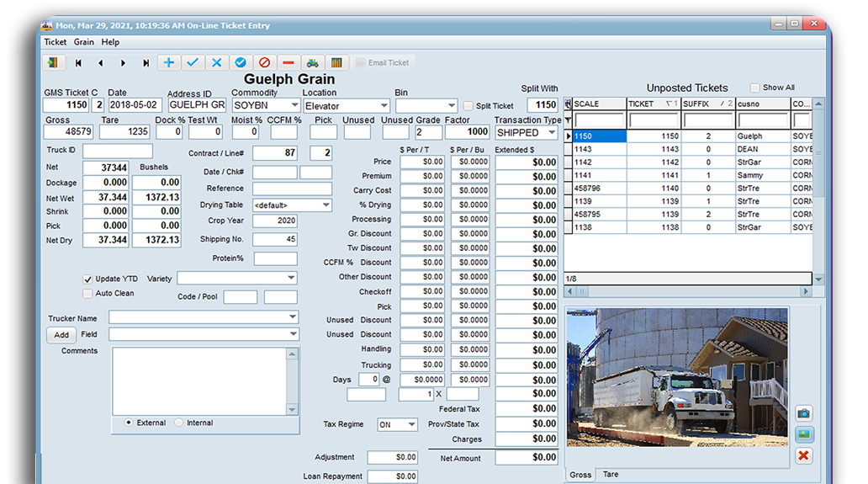Sort grid by TICKET column header
Screen dimensions: 868x484
(x=654, y=104)
